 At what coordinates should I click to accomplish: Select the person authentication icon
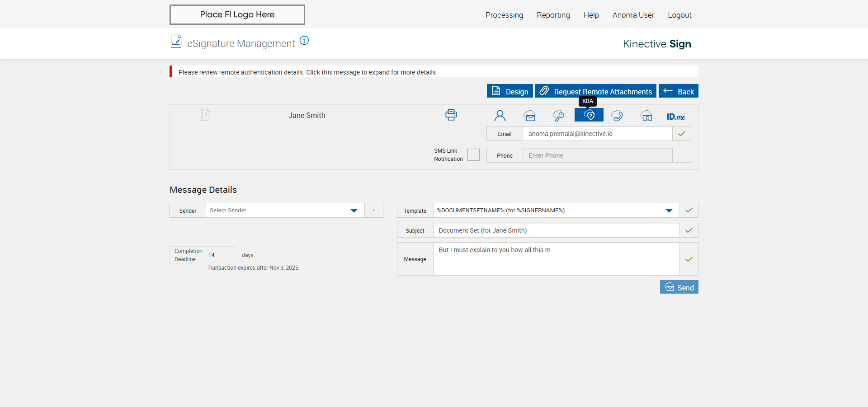click(x=500, y=116)
